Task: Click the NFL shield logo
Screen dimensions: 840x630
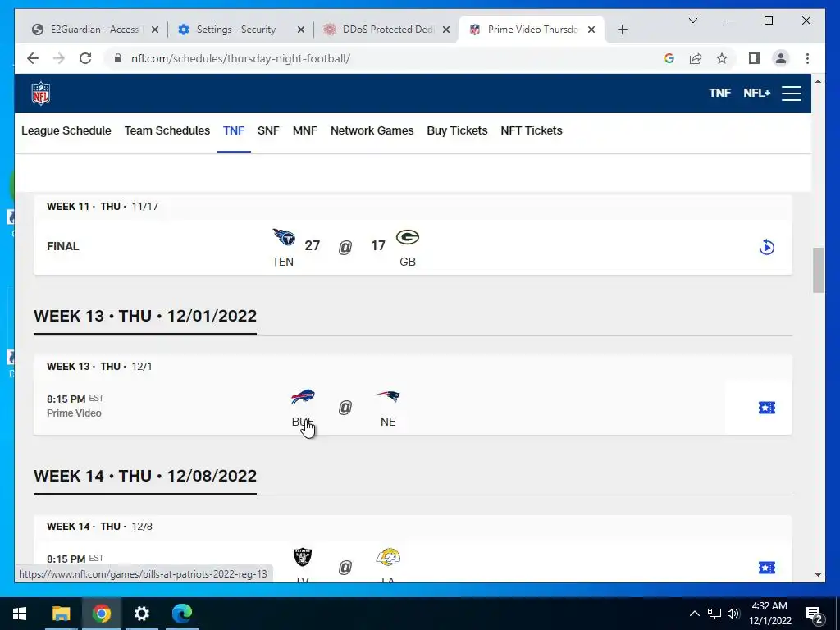Action: tap(41, 94)
